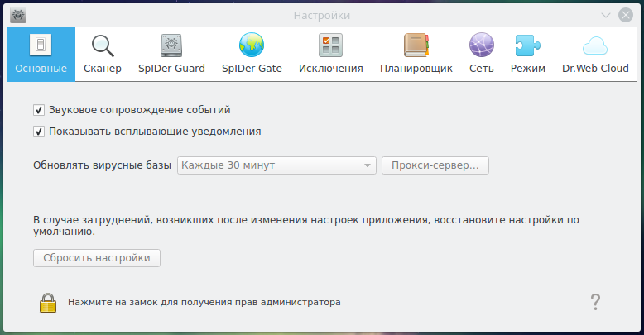Disable Показывать всплывающие уведомления checkbox

click(x=39, y=131)
